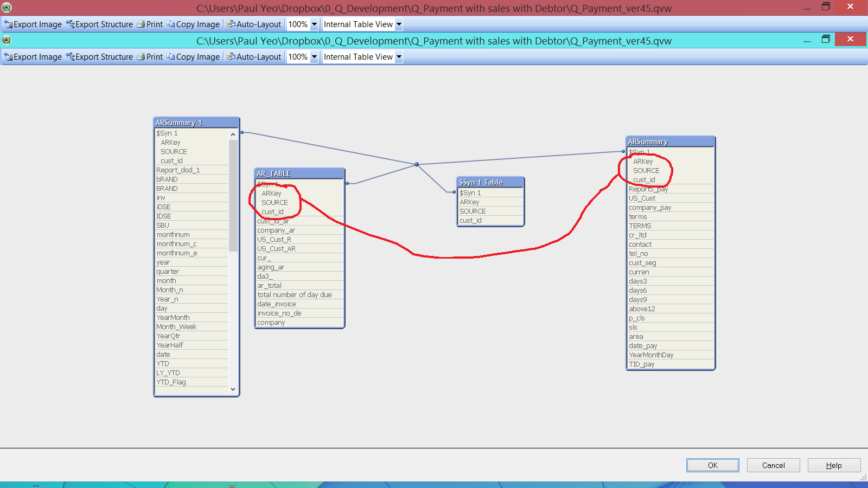This screenshot has height=488, width=868.
Task: Click the OK button
Action: pos(713,465)
